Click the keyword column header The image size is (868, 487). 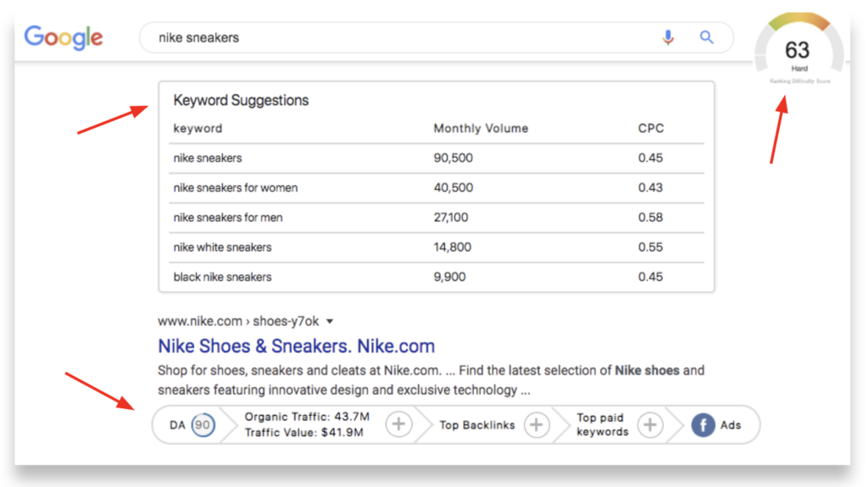click(198, 129)
